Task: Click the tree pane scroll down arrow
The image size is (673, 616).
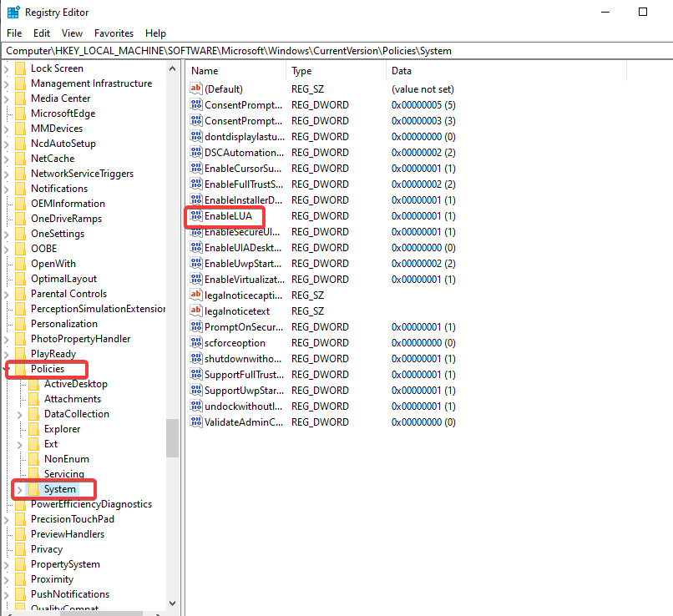Action: (173, 603)
